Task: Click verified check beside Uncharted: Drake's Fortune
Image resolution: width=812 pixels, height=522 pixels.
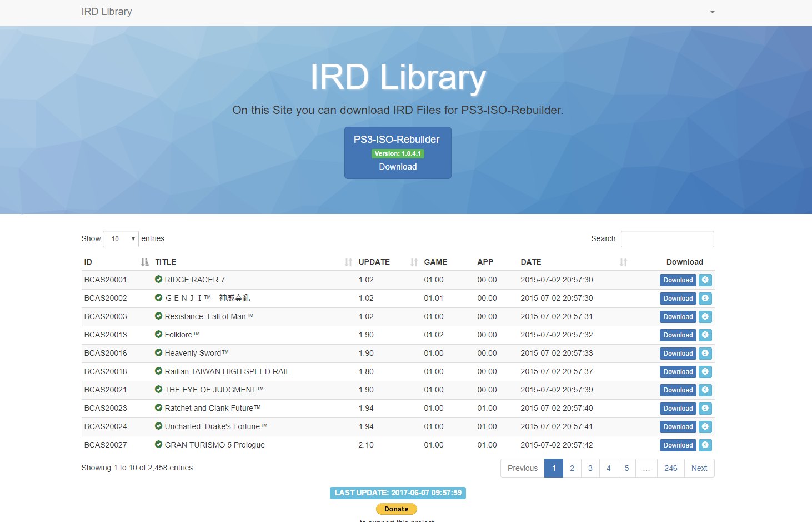Action: pyautogui.click(x=159, y=426)
